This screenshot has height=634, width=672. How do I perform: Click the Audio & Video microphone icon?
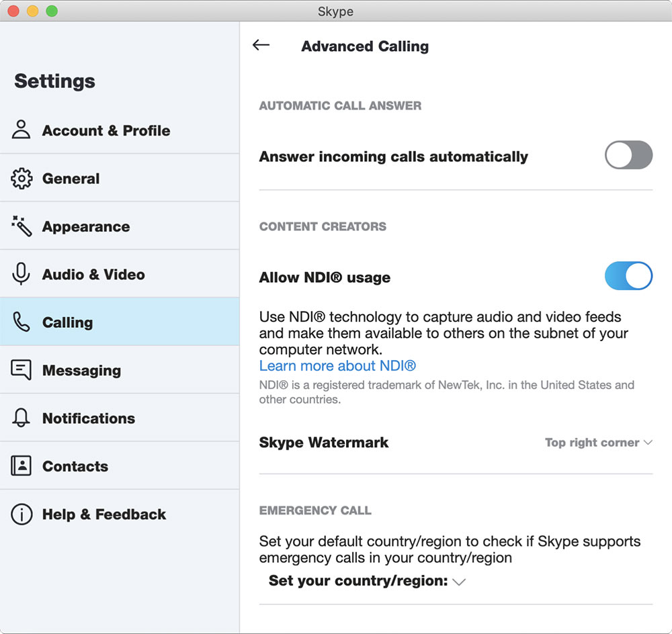point(21,274)
